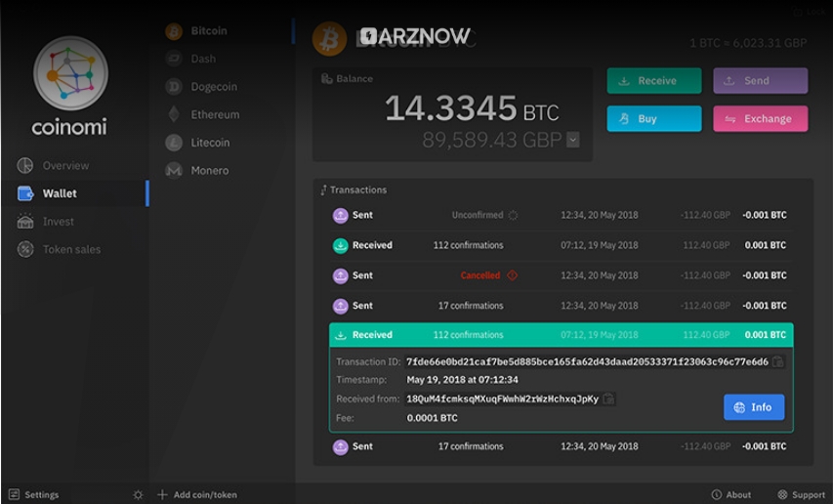The width and height of the screenshot is (833, 504).
Task: Copy the Transaction ID
Action: pos(777,361)
